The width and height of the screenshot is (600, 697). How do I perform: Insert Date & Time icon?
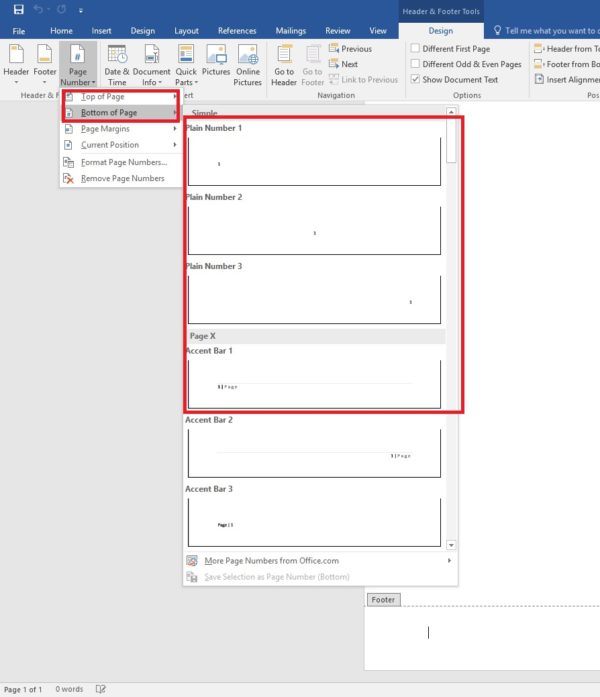117,63
